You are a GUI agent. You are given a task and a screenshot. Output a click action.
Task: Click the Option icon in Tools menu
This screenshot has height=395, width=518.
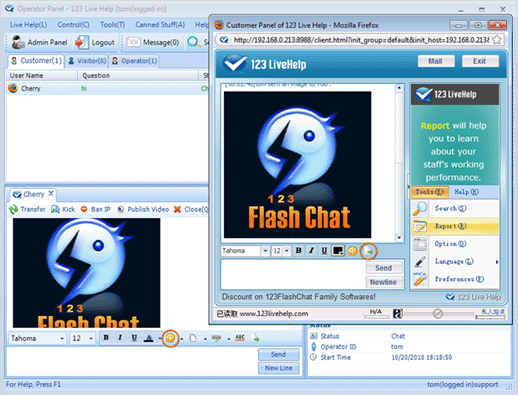(420, 244)
